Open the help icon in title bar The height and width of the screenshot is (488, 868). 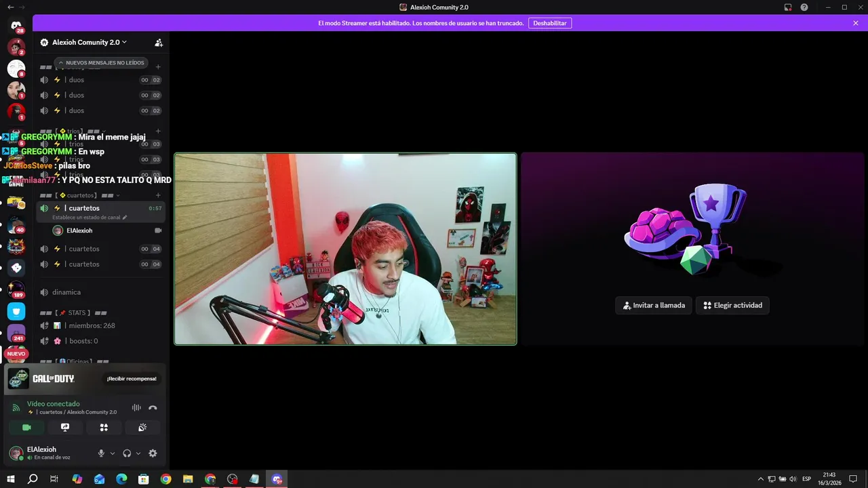click(804, 7)
